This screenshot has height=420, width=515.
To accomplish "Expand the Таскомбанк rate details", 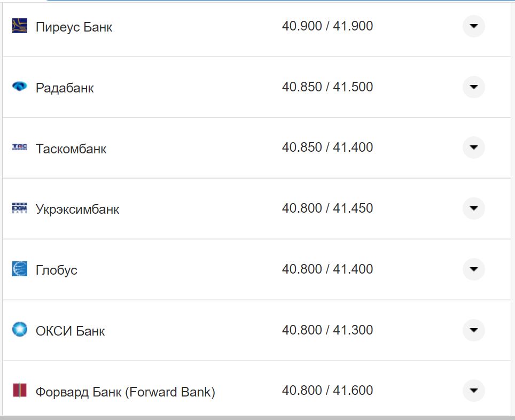I will pyautogui.click(x=473, y=147).
